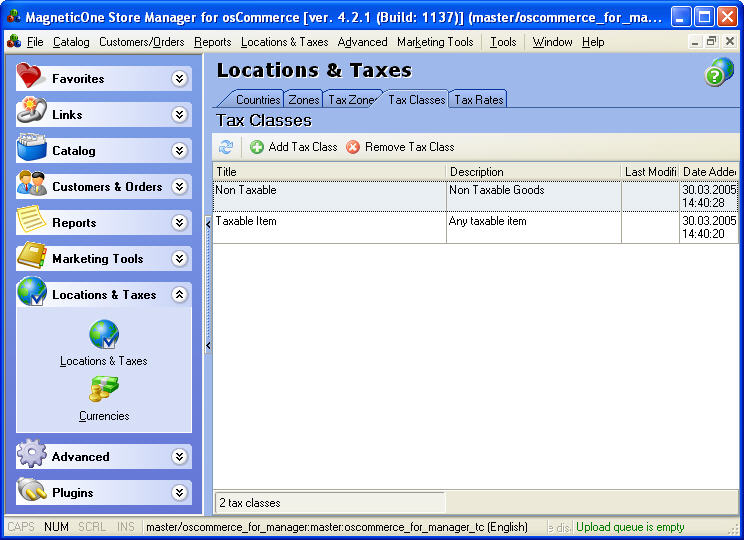Open the Marketing Tools menu

point(435,42)
